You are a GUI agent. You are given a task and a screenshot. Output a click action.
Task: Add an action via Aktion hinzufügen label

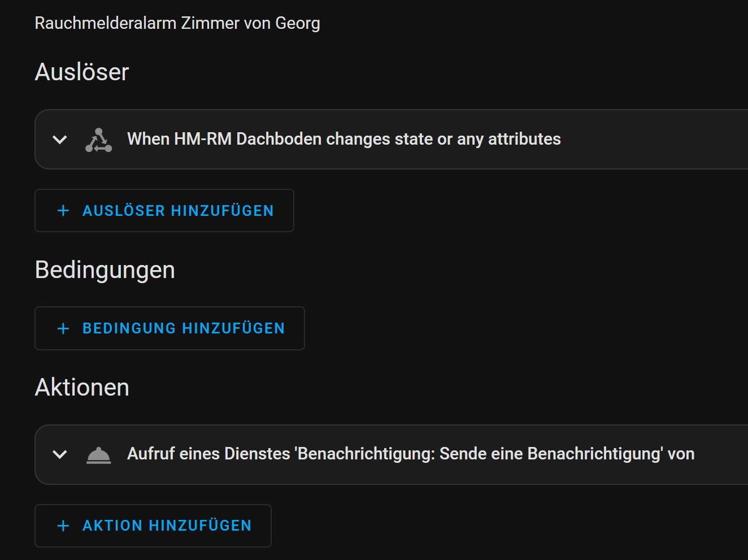pos(167,526)
